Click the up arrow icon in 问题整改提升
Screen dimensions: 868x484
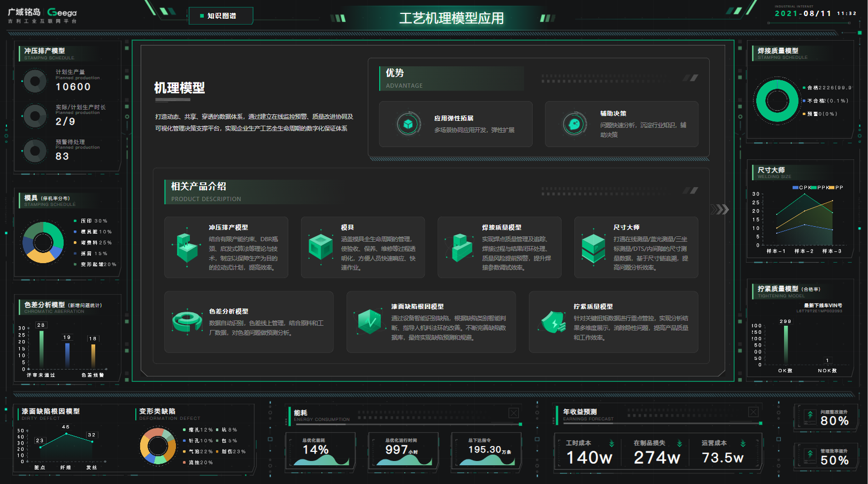click(x=810, y=416)
